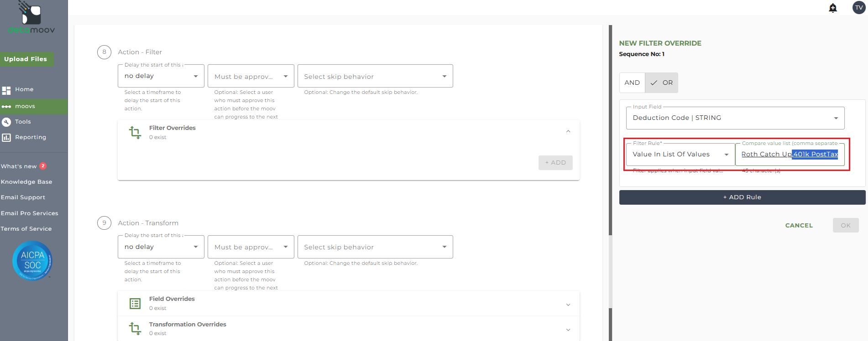Image resolution: width=868 pixels, height=341 pixels.
Task: Open the TV user avatar menu
Action: point(859,8)
